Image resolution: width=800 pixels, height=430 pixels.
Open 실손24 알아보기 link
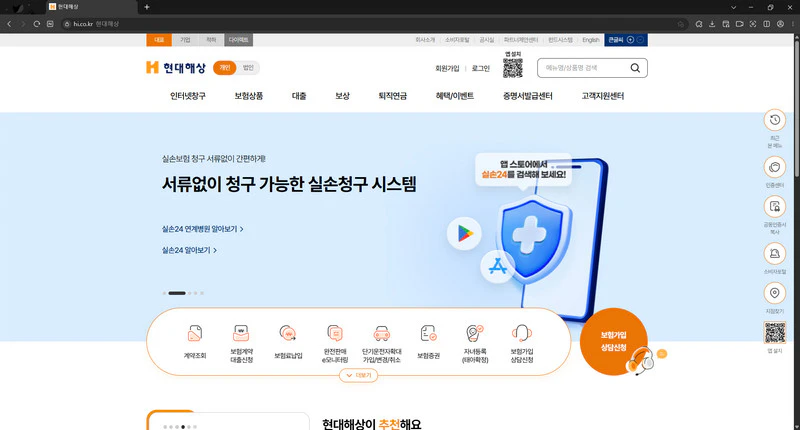point(189,250)
